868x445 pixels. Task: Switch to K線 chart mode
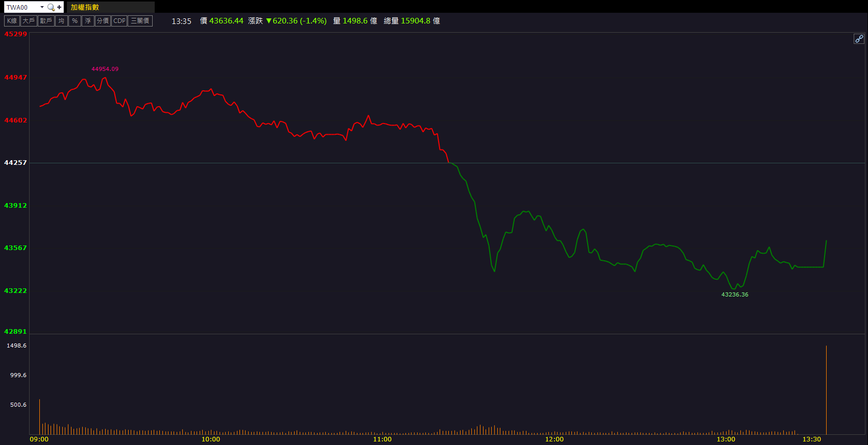point(12,21)
